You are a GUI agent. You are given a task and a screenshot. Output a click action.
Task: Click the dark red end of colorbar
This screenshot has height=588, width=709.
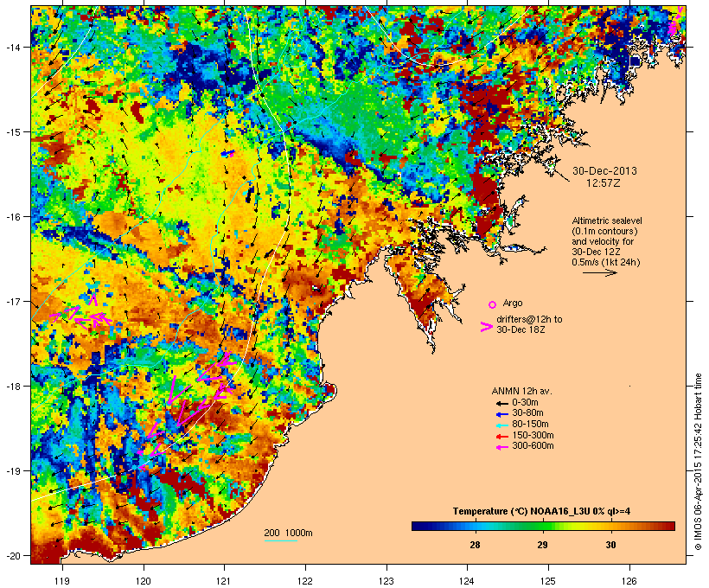click(668, 526)
